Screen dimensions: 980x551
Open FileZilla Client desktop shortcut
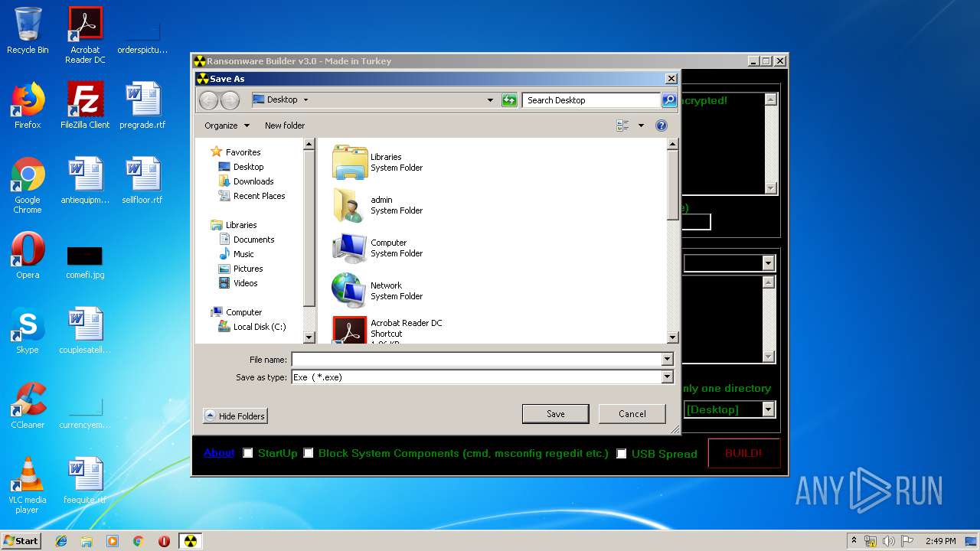85,106
